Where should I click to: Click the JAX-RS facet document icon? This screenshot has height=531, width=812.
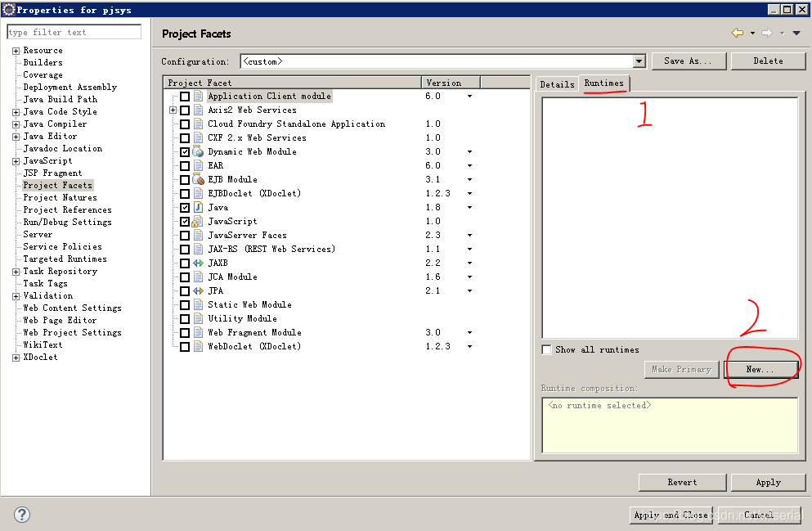click(198, 250)
